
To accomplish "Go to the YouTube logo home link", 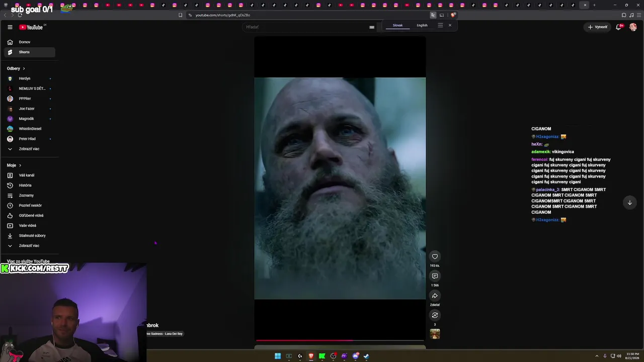I will (31, 27).
